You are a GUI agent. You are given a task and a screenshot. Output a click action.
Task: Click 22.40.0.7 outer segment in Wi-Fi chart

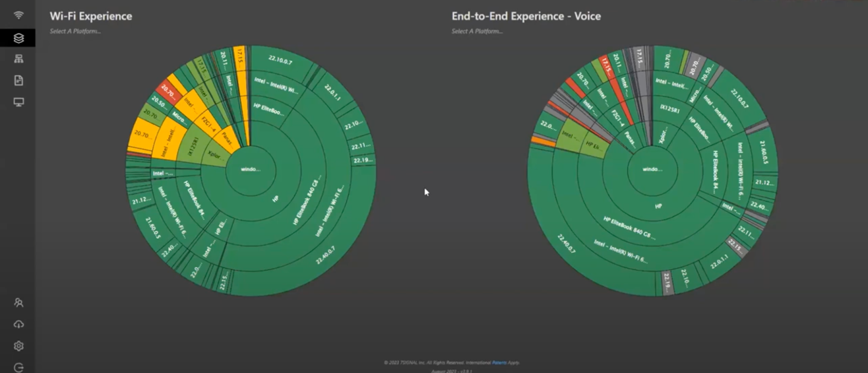coord(324,255)
